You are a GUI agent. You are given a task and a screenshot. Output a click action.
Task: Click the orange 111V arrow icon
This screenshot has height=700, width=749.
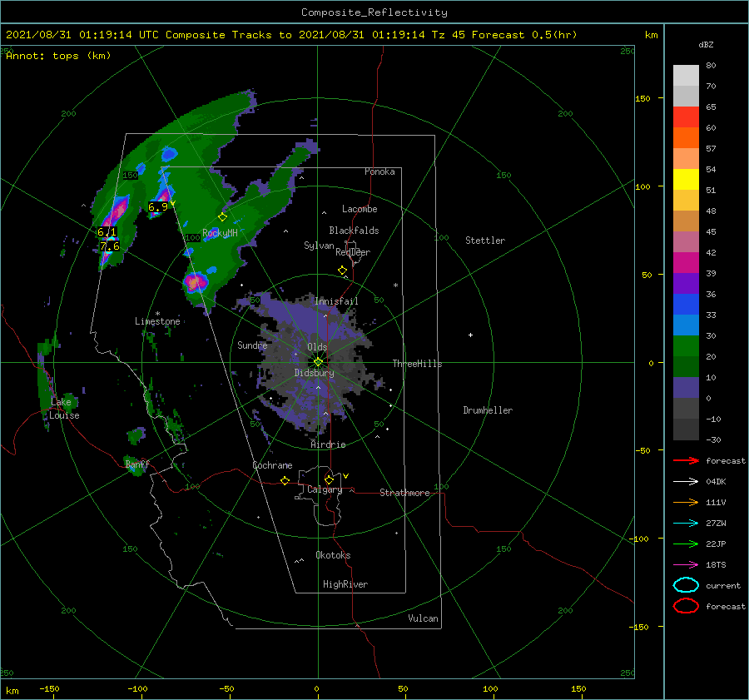[x=686, y=502]
